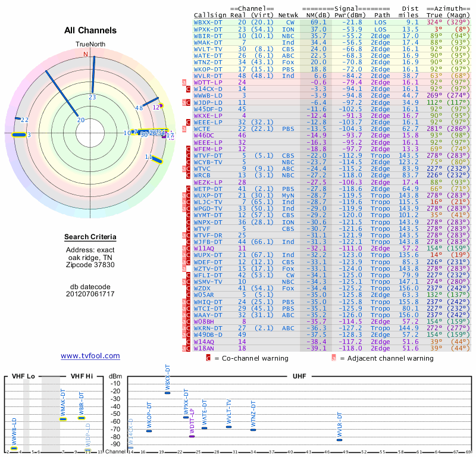
Task: Select the WVLT-TV callsign in the table
Action: coord(208,49)
